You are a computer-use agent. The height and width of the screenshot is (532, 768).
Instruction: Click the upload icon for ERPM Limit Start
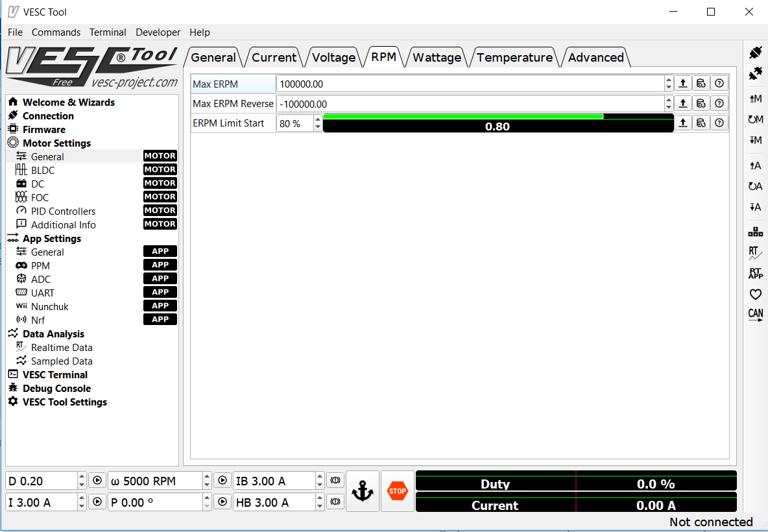pyautogui.click(x=682, y=123)
